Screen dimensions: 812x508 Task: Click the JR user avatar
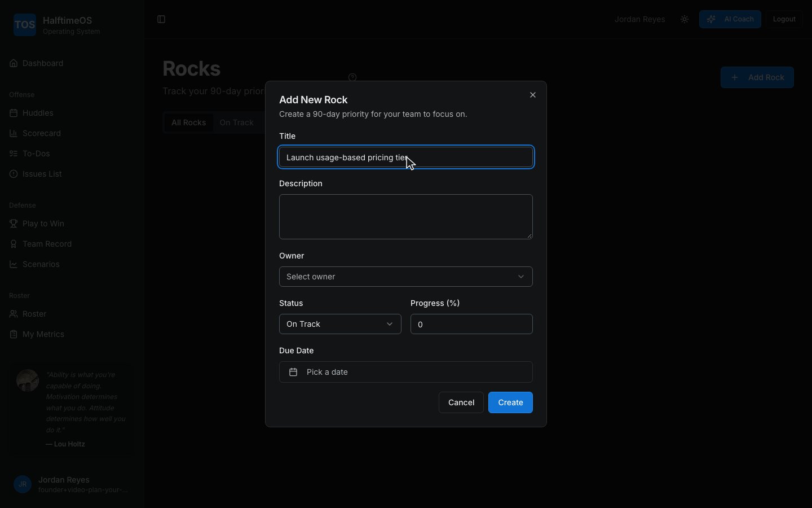coord(23,484)
